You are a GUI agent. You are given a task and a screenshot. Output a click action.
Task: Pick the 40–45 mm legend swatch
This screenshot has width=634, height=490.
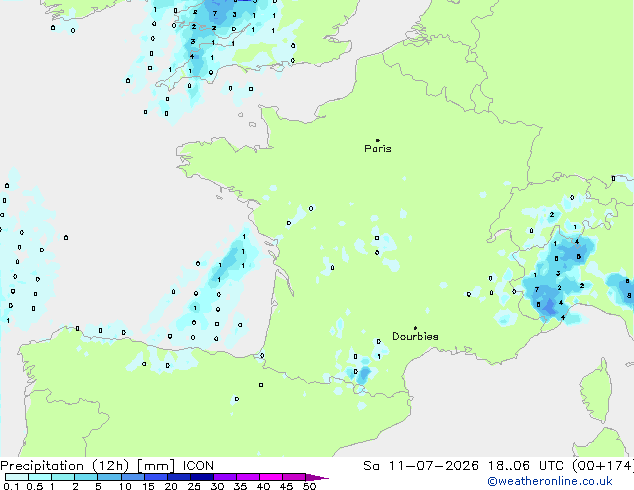click(271, 477)
